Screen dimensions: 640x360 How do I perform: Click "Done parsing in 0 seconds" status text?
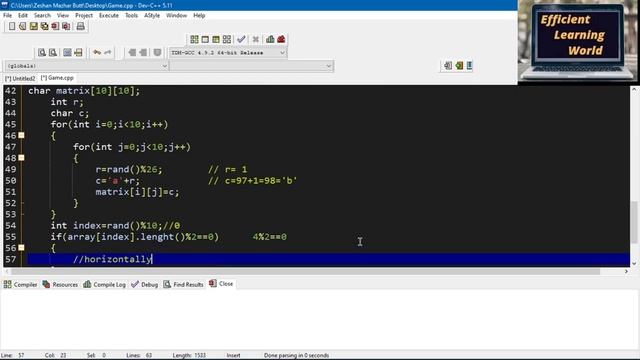(296, 356)
